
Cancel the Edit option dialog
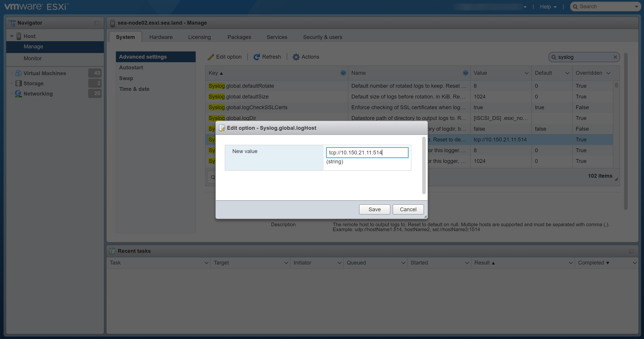(x=408, y=209)
